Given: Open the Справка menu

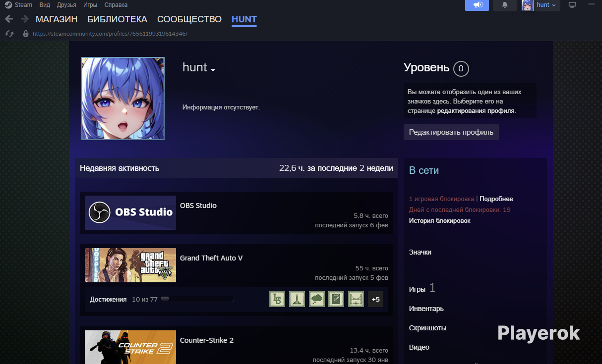Looking at the screenshot, I should [116, 5].
